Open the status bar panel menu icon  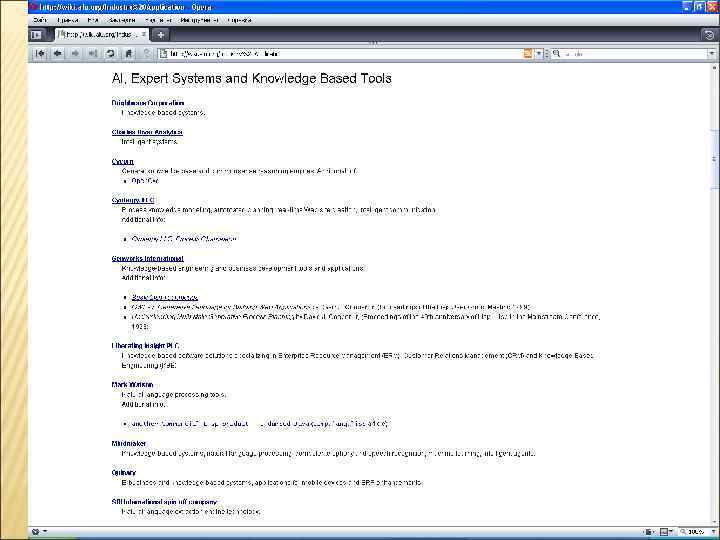click(35, 532)
